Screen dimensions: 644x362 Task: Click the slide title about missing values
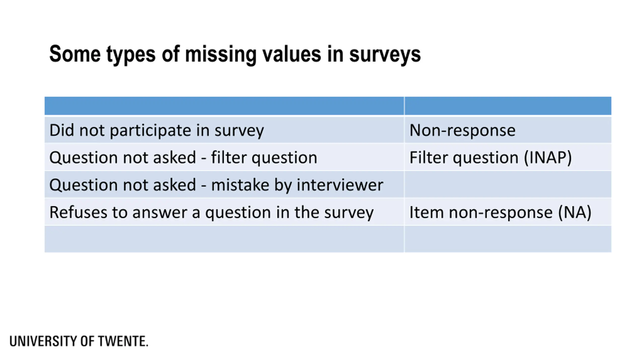235,54
